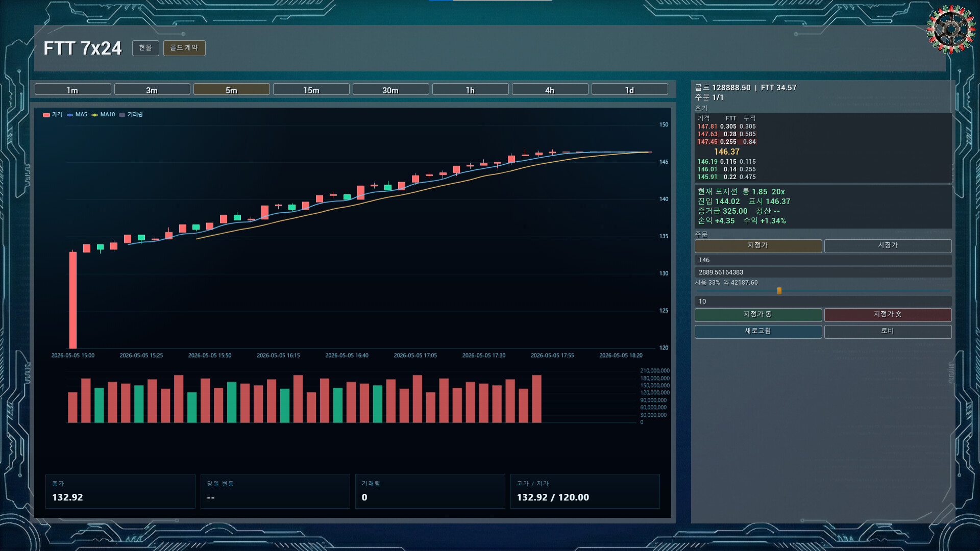Screen dimensions: 980x551
Task: Switch to 현물 spot mode
Action: (x=145, y=48)
